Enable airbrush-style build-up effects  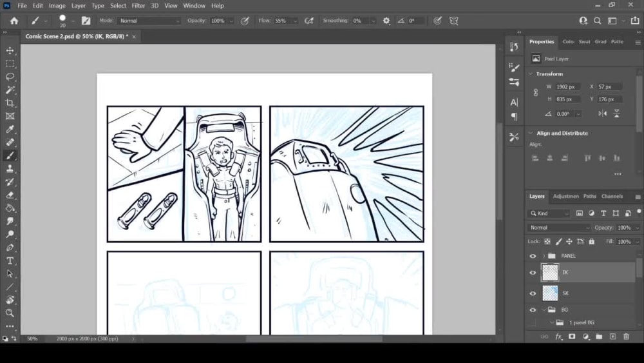pyautogui.click(x=309, y=21)
